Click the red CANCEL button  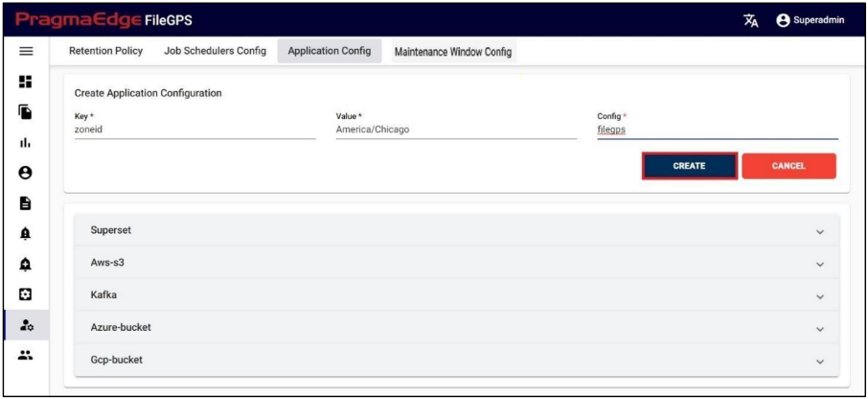pyautogui.click(x=788, y=166)
